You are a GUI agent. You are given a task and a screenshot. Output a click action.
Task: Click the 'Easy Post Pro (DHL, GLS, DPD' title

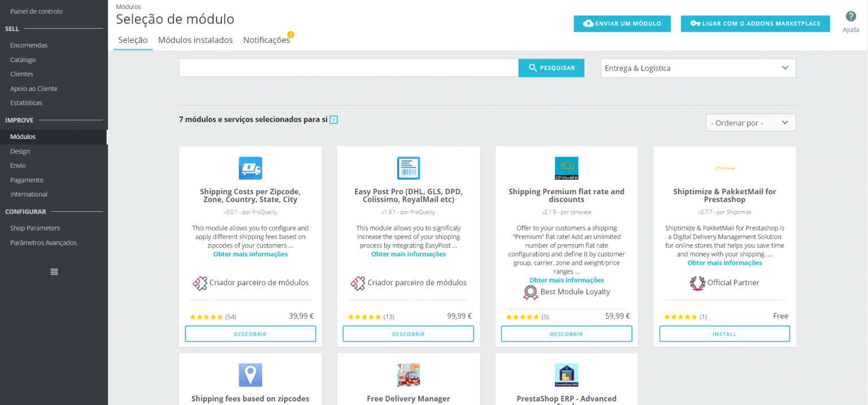point(409,195)
